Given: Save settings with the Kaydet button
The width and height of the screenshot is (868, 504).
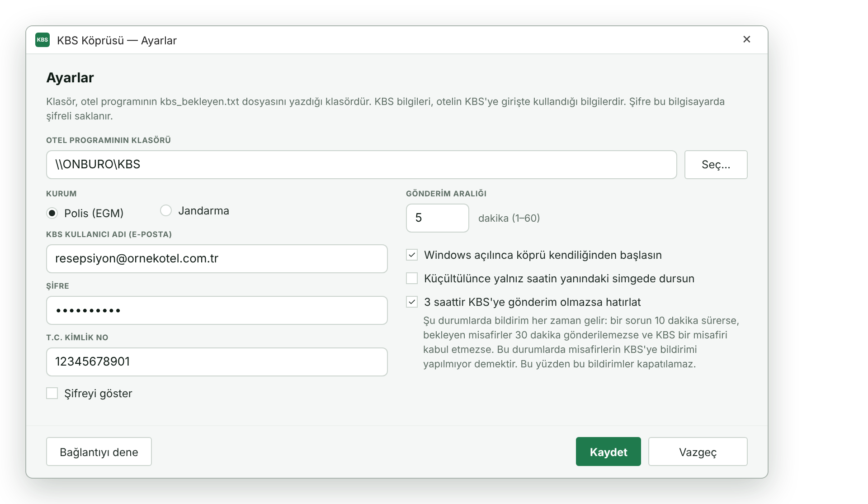Looking at the screenshot, I should click(609, 452).
